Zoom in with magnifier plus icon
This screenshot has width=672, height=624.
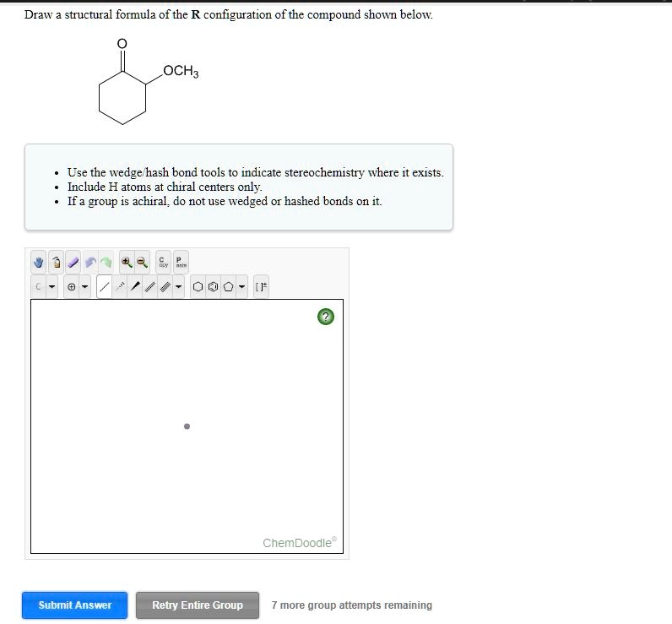tap(127, 262)
